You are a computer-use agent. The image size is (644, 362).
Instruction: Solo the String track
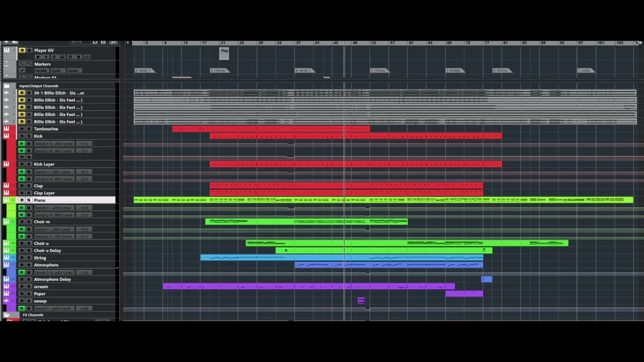tap(29, 258)
